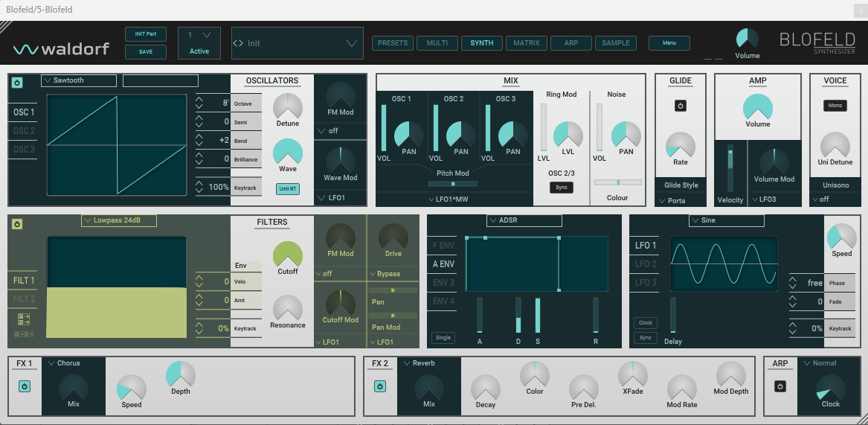Toggle the Filters section power button
Viewport: 868px width, 425px height.
coord(17,224)
